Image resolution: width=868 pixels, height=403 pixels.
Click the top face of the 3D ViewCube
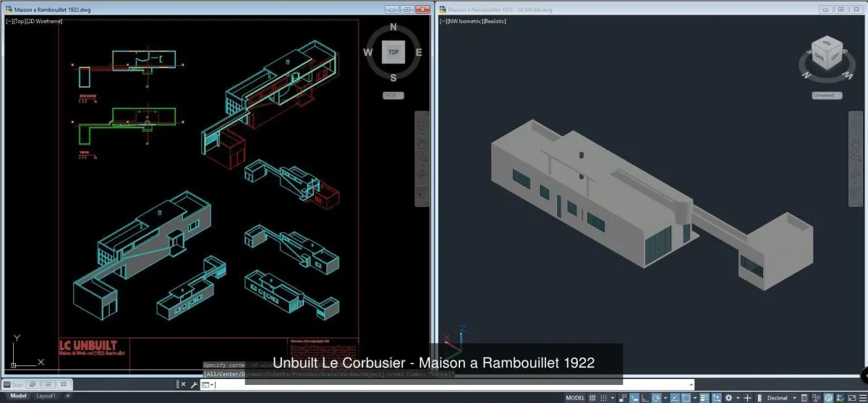click(827, 42)
